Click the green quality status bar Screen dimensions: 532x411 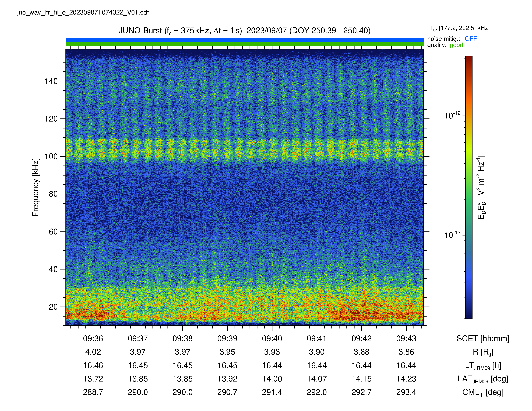tap(245, 44)
